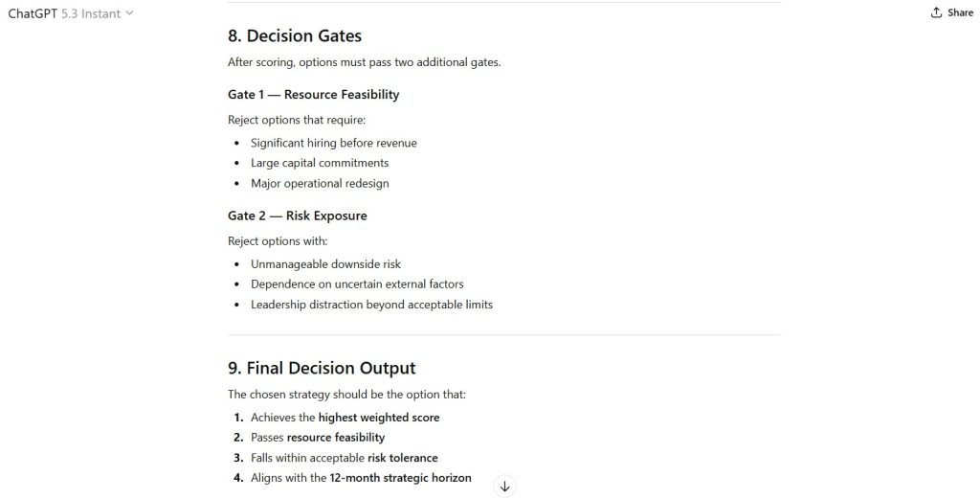This screenshot has width=980, height=499.
Task: Click the Share icon in the header
Action: (x=951, y=13)
